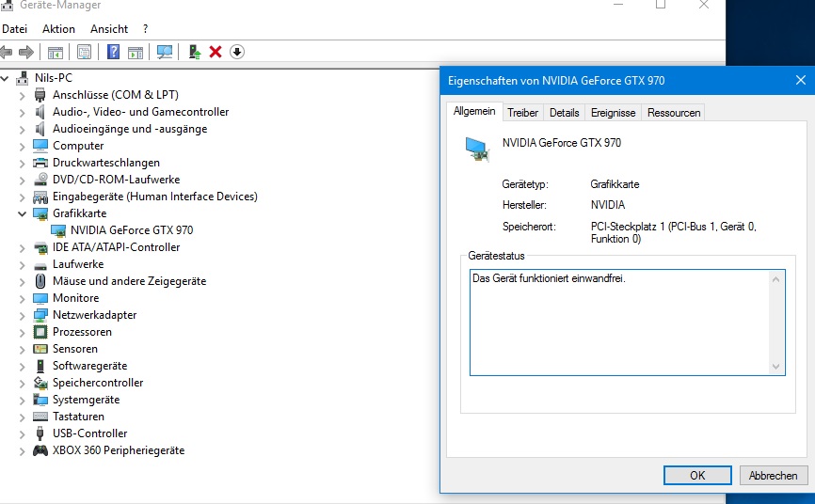Select the Prozessoren chip icon
This screenshot has height=504, width=815.
click(x=40, y=332)
